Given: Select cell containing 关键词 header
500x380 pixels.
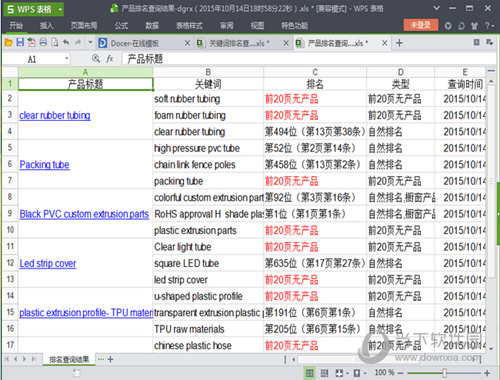Looking at the screenshot, I should point(208,84).
